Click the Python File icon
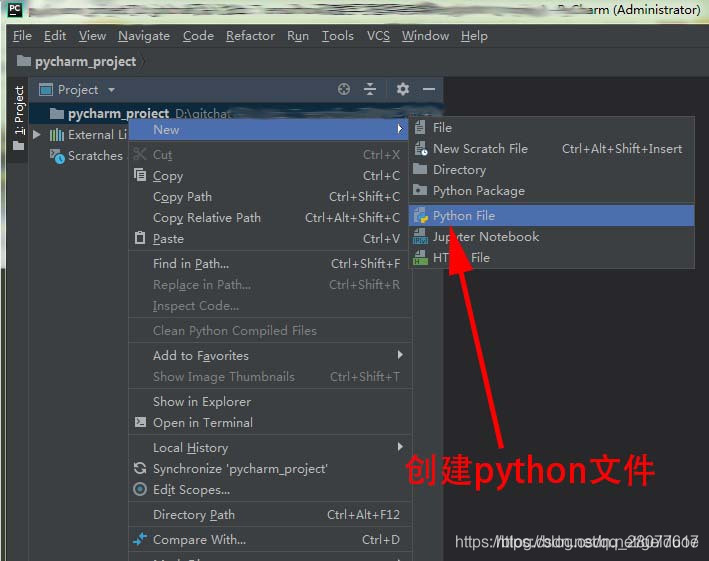 [x=421, y=216]
